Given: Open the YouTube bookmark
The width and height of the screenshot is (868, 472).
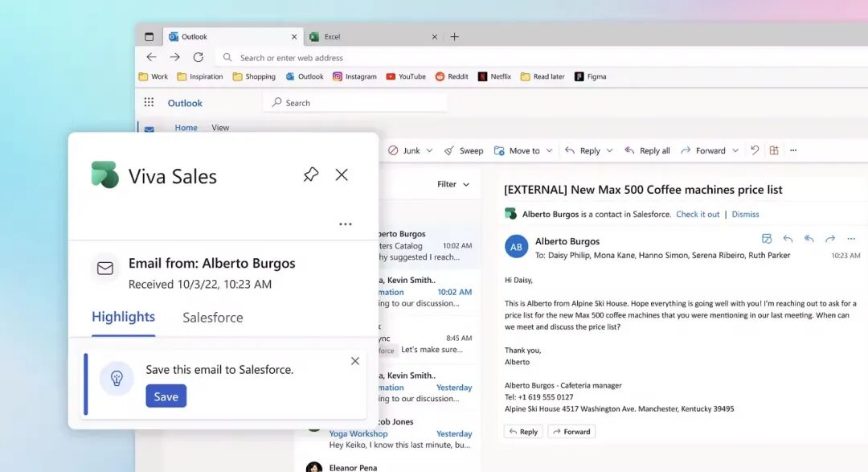Looking at the screenshot, I should 406,76.
